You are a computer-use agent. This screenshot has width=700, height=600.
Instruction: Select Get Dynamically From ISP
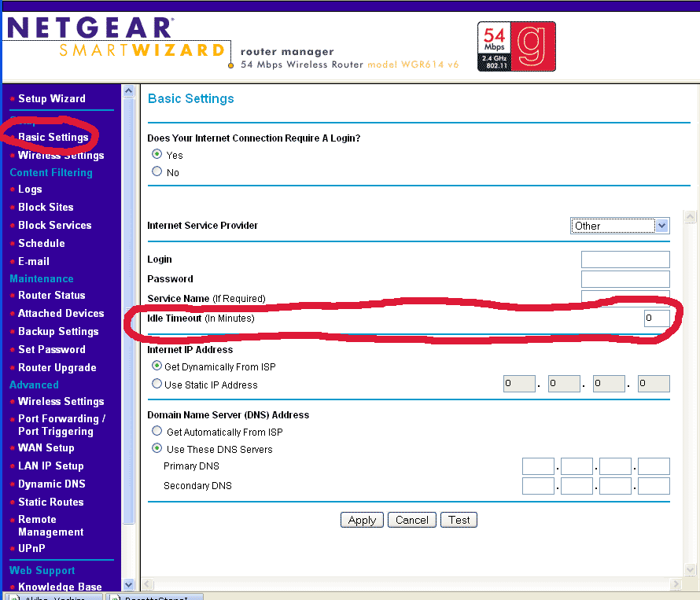[x=157, y=366]
